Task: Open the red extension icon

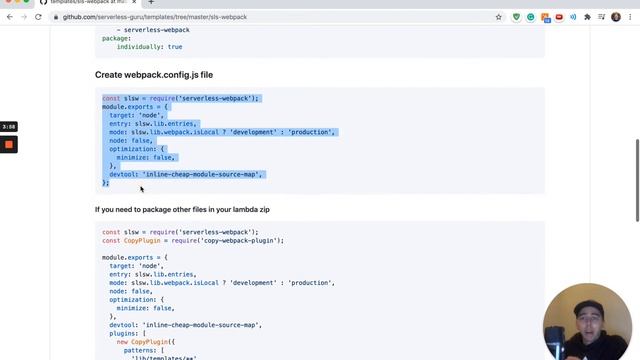Action: [559, 17]
